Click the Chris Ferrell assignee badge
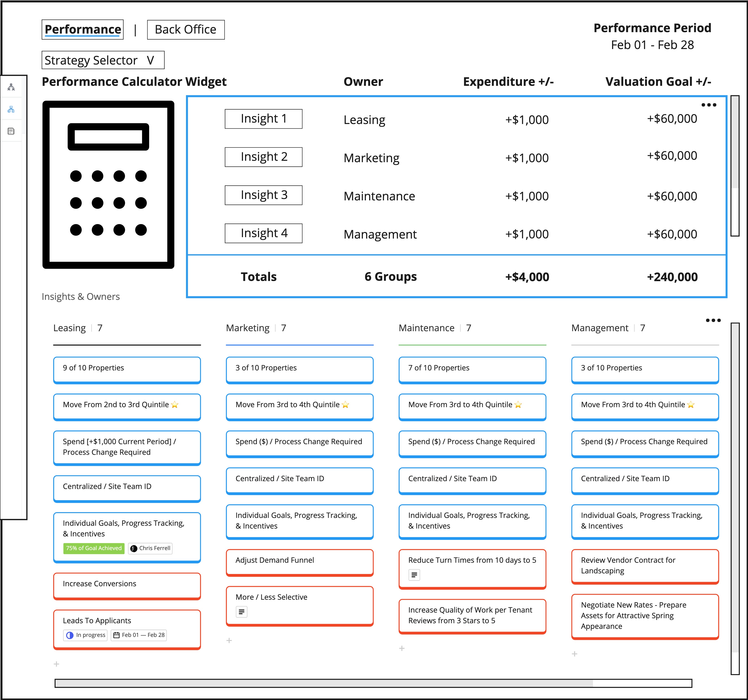The height and width of the screenshot is (700, 748). [x=150, y=548]
